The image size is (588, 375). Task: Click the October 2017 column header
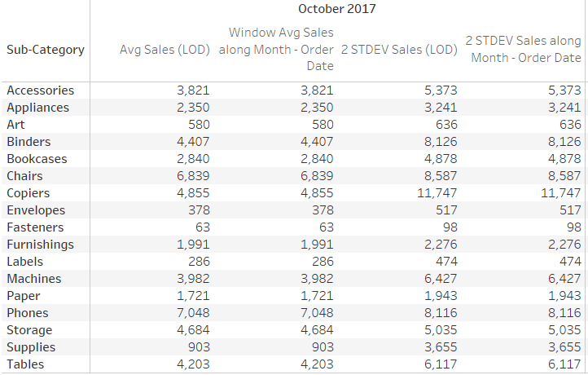[336, 9]
